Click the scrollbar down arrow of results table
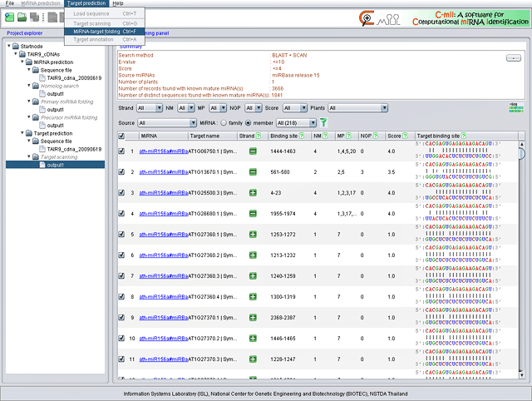Image resolution: width=532 pixels, height=401 pixels. click(x=521, y=375)
